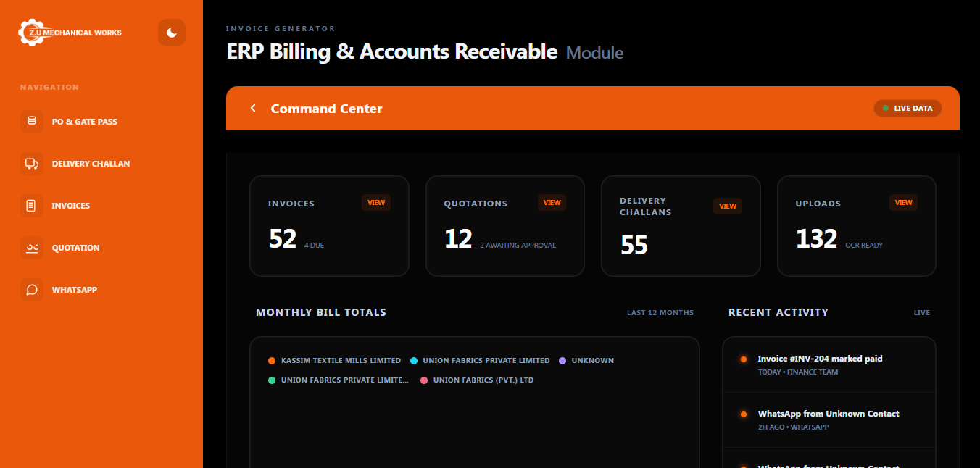This screenshot has width=980, height=468.
Task: Select the WhatsApp navigation menu item
Action: click(x=75, y=290)
